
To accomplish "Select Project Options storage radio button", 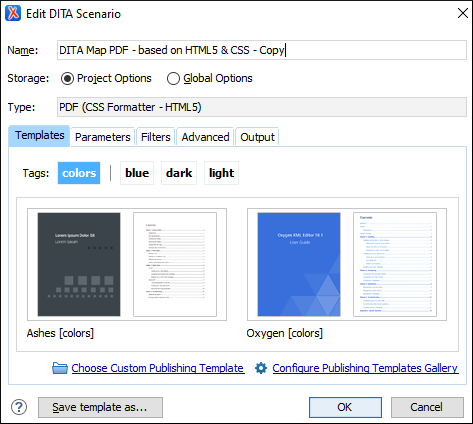I will (x=67, y=78).
